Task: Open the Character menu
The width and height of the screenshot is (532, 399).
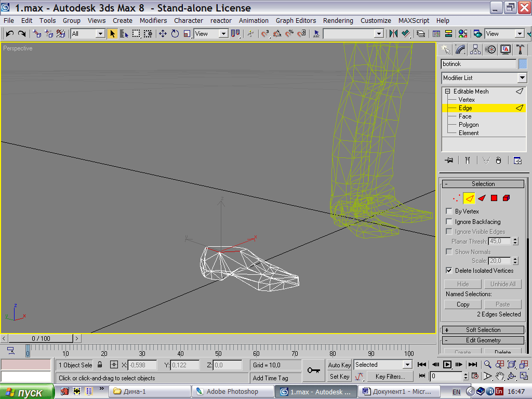Action: (189, 21)
